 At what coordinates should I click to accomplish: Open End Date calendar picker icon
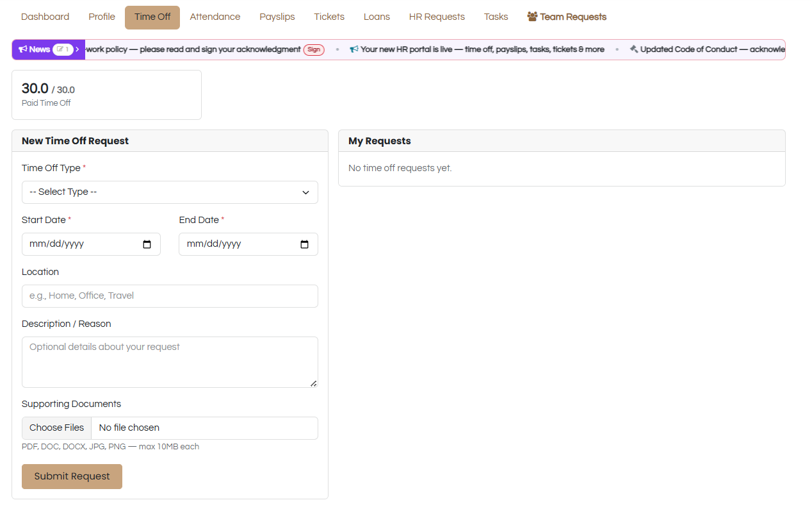point(304,244)
